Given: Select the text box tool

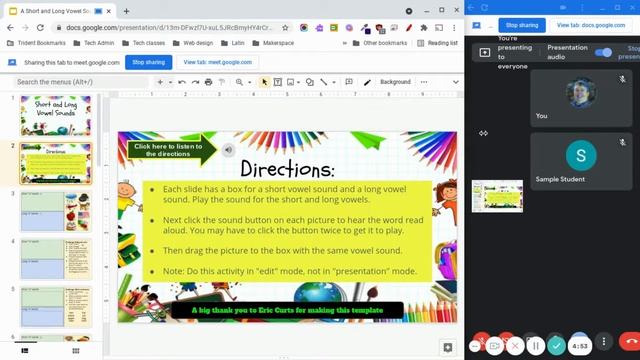Looking at the screenshot, I should [278, 82].
